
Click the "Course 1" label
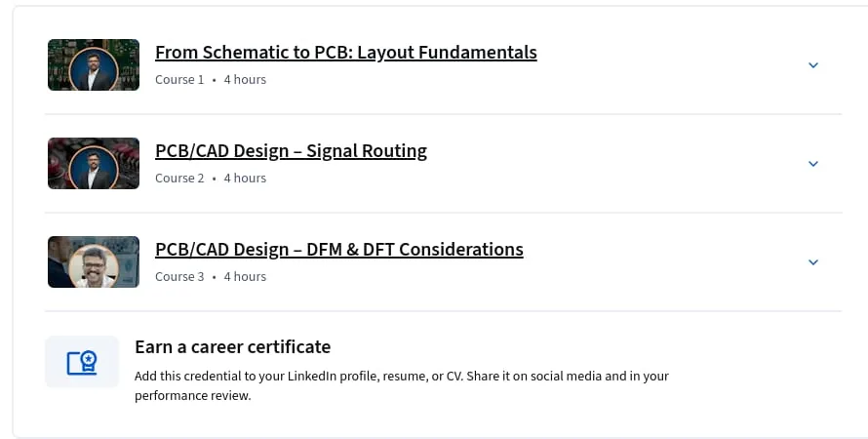tap(179, 80)
